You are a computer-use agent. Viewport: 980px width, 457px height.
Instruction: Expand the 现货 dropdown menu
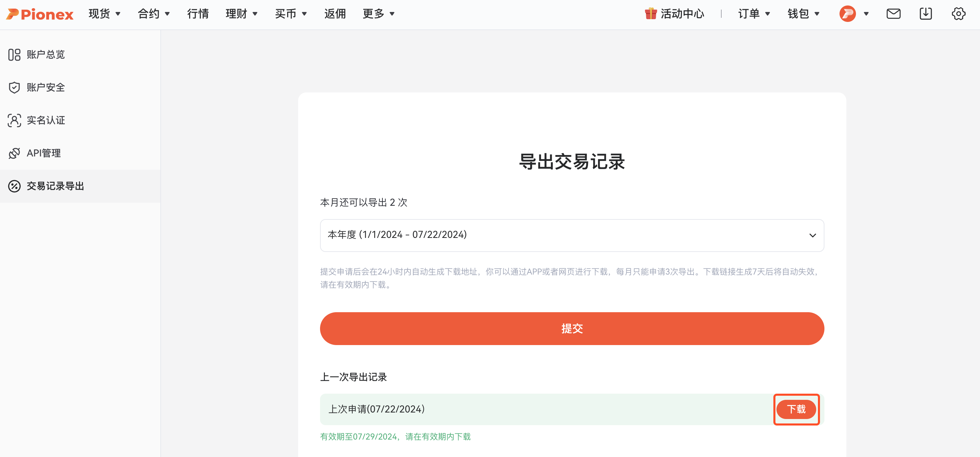pyautogui.click(x=105, y=14)
